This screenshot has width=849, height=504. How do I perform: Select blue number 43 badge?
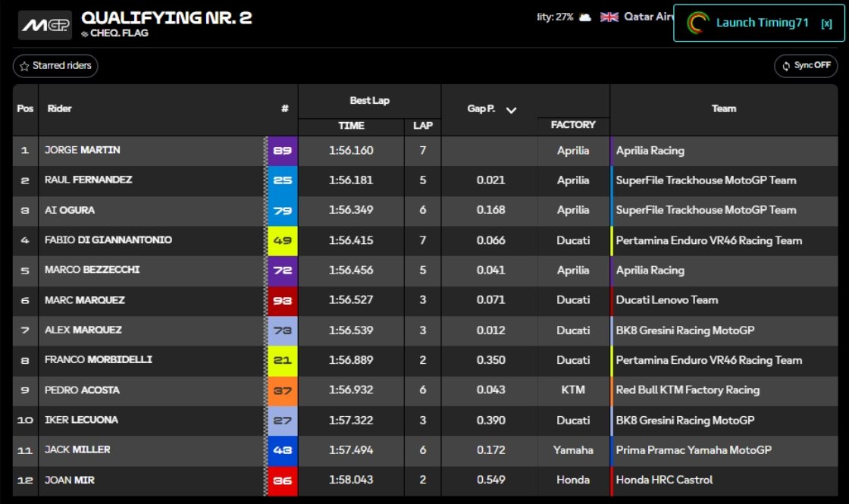[x=282, y=451]
